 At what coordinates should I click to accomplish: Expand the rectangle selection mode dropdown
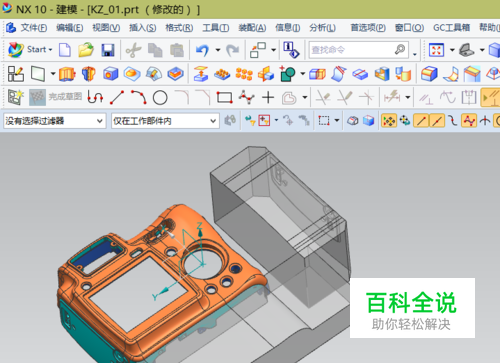coord(337,120)
